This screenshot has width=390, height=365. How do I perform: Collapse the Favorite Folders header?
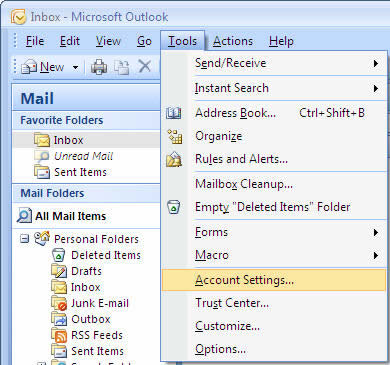(x=86, y=120)
